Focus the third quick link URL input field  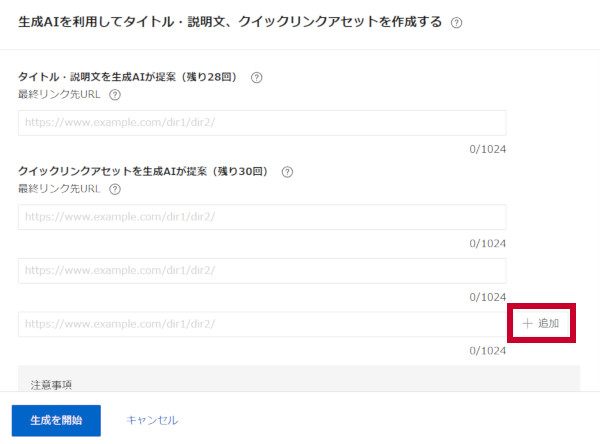262,324
